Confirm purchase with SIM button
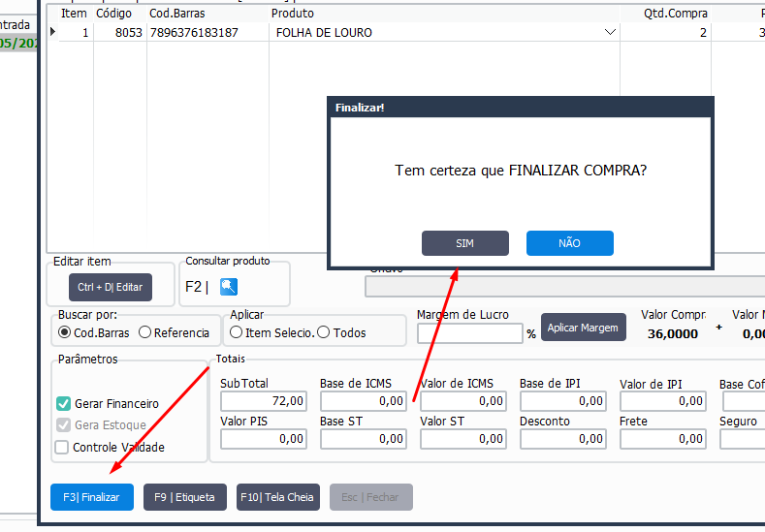Image resolution: width=765 pixels, height=532 pixels. tap(465, 243)
